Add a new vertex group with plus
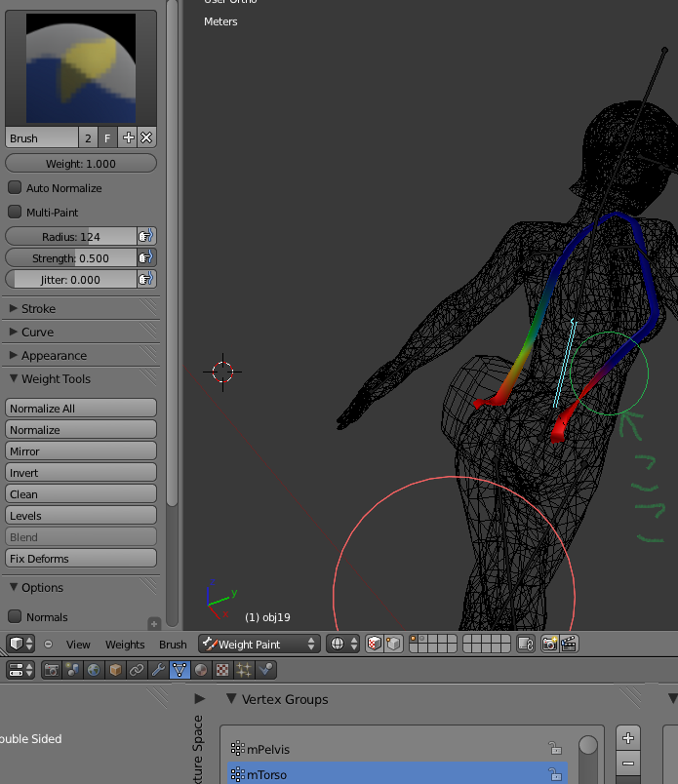678x784 pixels. point(628,738)
